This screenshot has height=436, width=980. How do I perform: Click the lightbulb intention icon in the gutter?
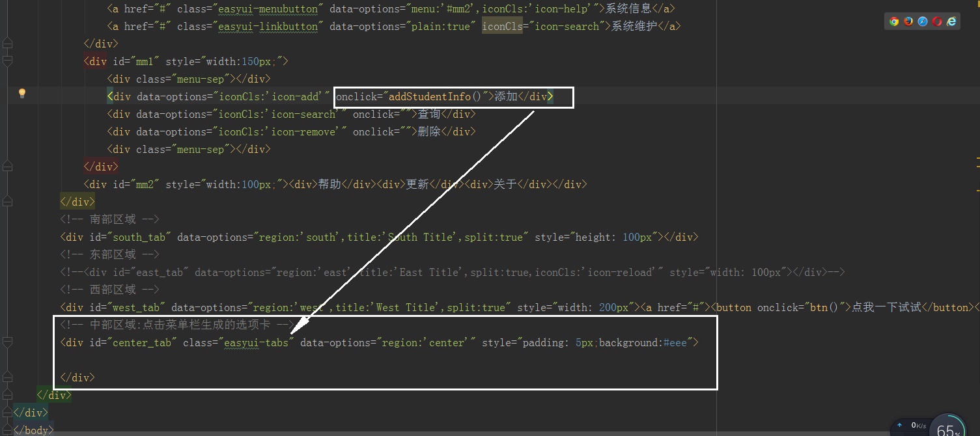(21, 92)
